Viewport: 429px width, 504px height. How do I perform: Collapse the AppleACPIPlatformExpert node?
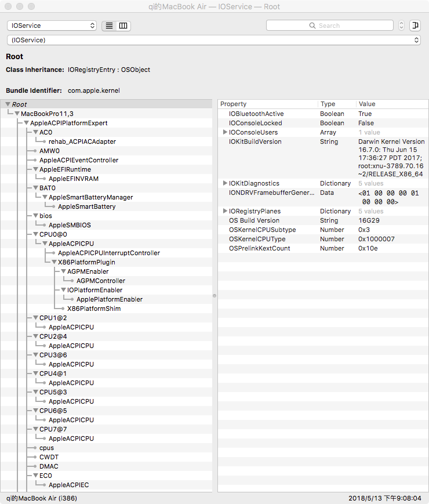[26, 123]
